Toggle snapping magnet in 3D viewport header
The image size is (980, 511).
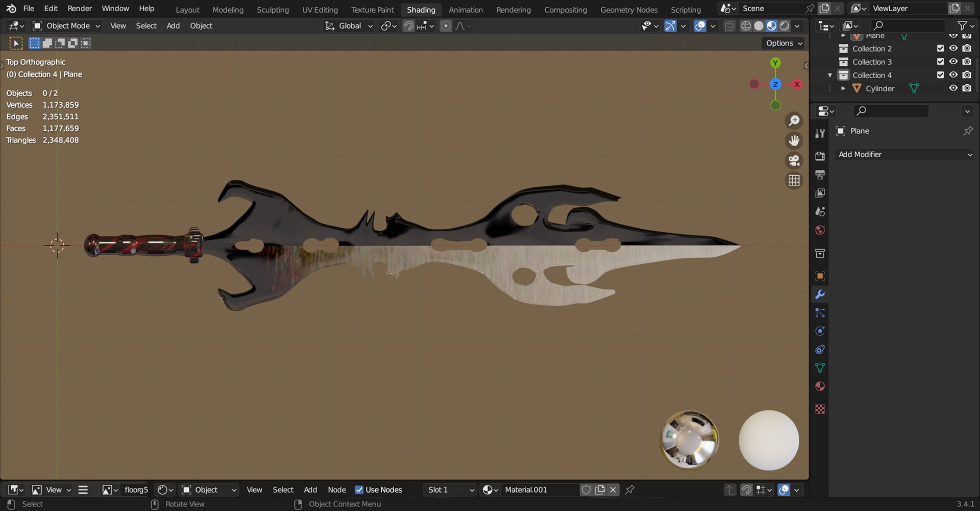click(x=408, y=26)
